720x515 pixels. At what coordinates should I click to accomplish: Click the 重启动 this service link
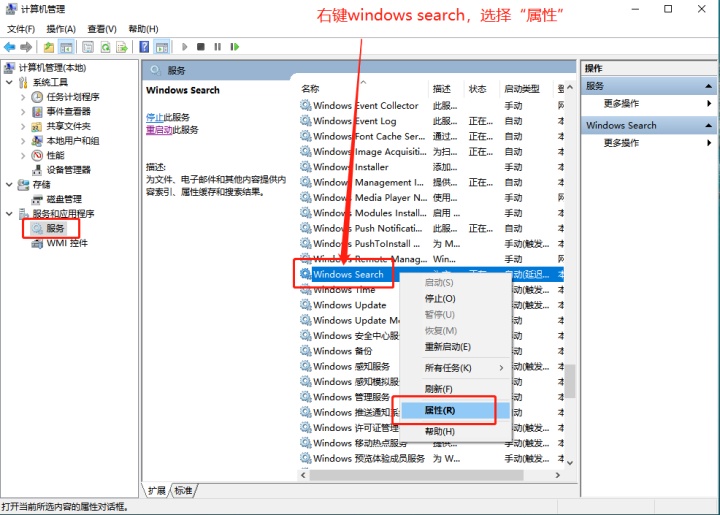[x=159, y=130]
